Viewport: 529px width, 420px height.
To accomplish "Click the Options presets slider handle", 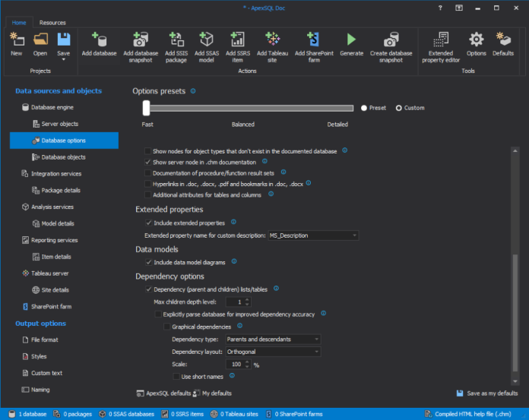I will coord(146,108).
